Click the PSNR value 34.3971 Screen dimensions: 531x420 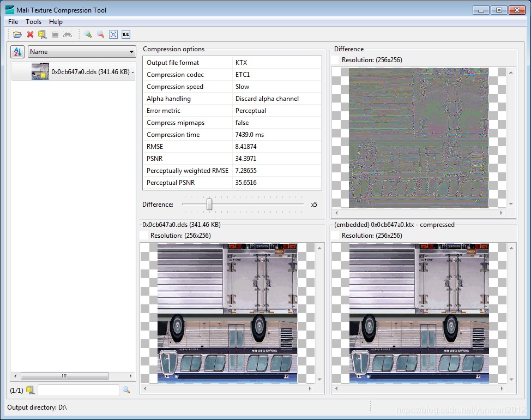(x=245, y=159)
